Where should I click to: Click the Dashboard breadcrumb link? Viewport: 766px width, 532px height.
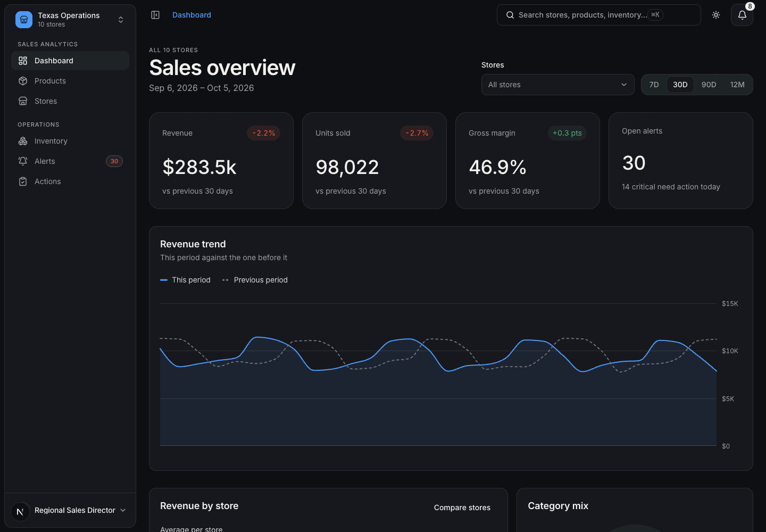[x=191, y=15]
